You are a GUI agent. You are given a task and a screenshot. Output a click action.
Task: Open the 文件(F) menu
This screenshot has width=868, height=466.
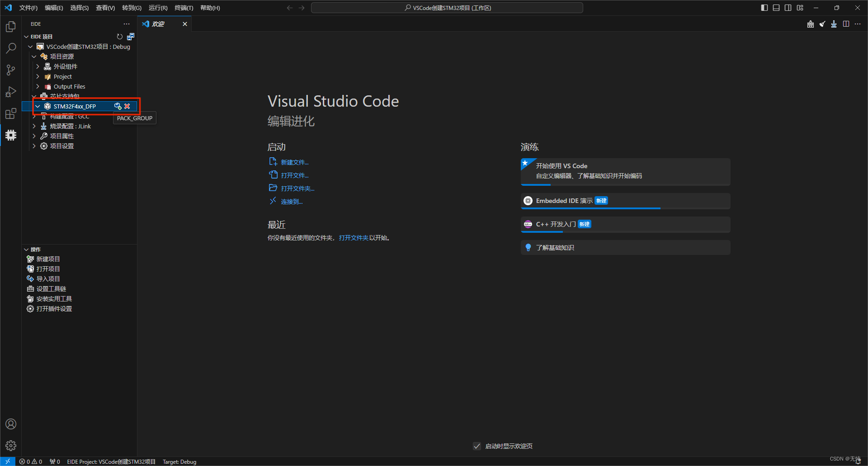(x=28, y=8)
